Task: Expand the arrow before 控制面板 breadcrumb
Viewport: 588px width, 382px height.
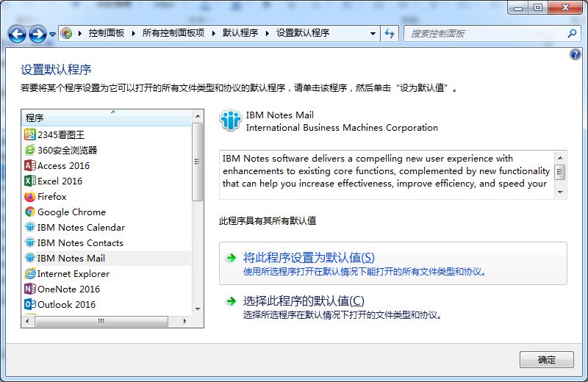Action: coord(80,33)
